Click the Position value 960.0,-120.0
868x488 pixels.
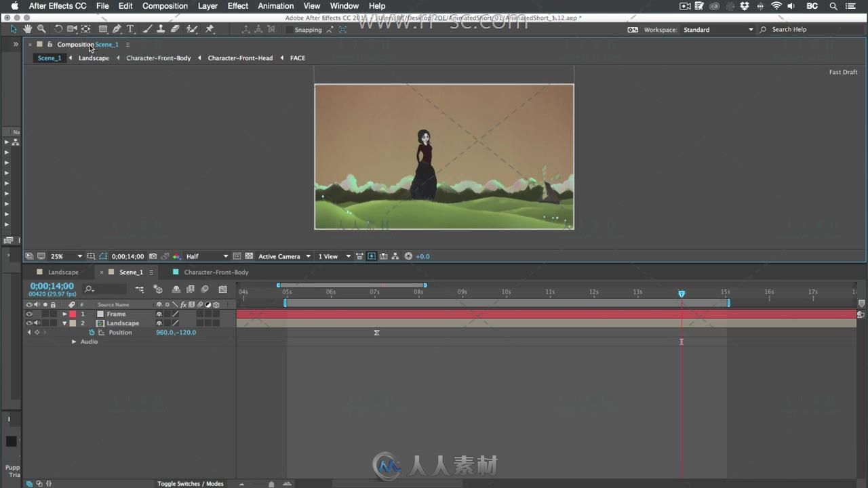[176, 333]
